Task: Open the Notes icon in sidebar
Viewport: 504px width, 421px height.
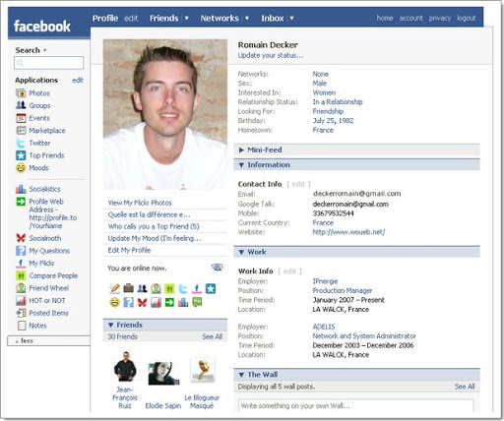Action: pyautogui.click(x=22, y=326)
